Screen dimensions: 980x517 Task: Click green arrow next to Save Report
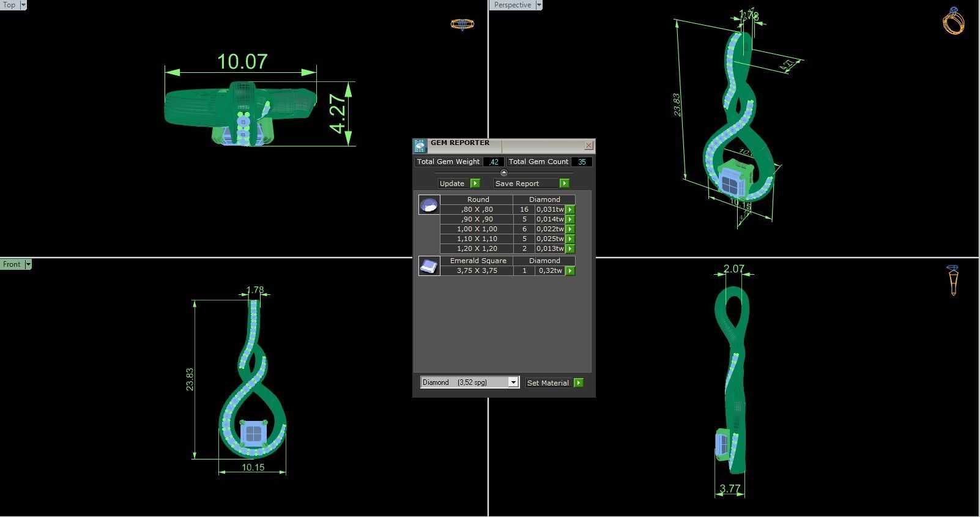tap(565, 184)
